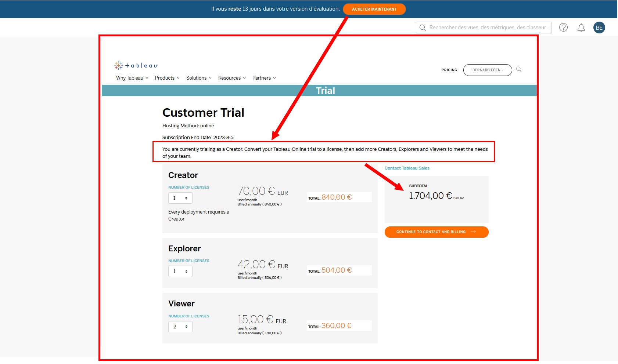Click the Customer Trial heading
This screenshot has height=364, width=618.
tap(203, 113)
